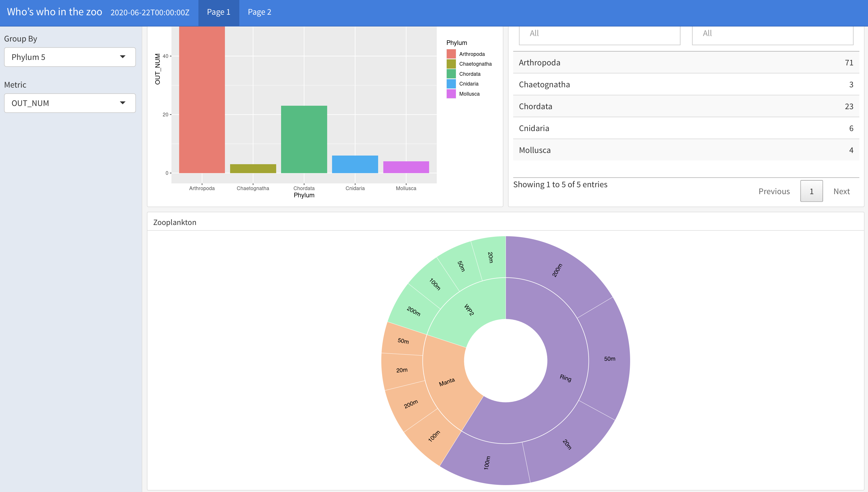The image size is (868, 492).
Task: Open the Group By Phylum 5 dropdown
Action: 70,57
